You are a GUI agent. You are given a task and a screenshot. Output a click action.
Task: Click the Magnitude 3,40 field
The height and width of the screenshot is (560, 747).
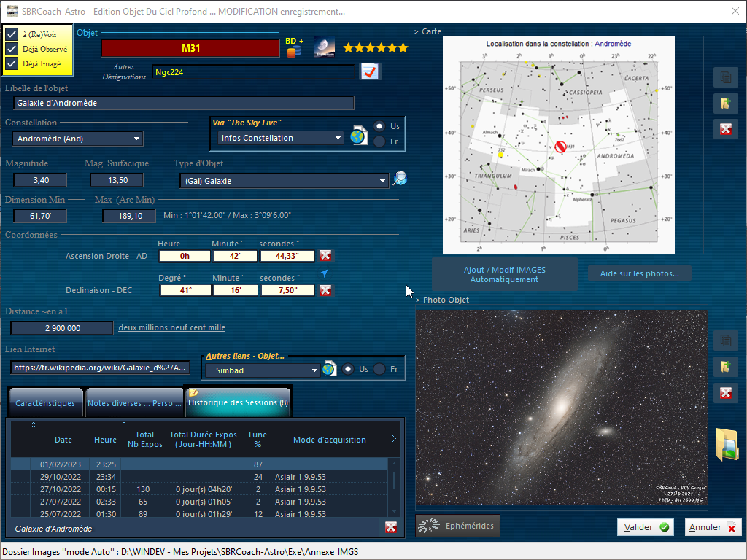pos(41,180)
